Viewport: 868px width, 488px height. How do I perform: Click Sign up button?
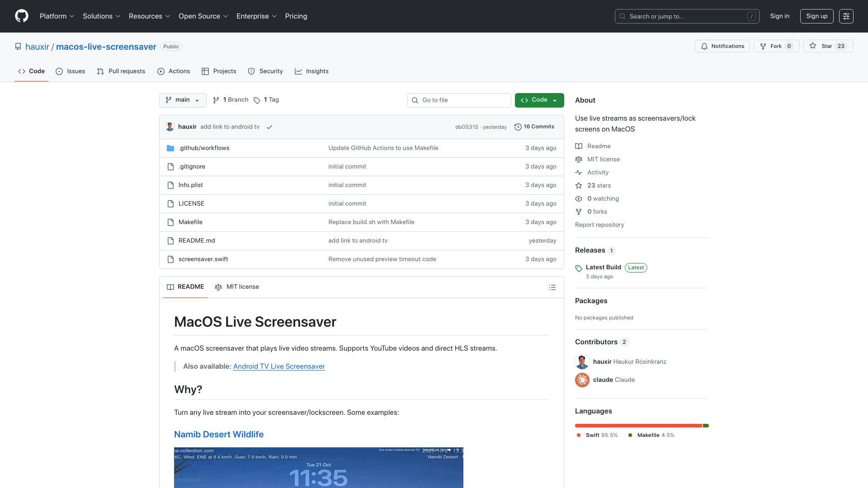[816, 16]
